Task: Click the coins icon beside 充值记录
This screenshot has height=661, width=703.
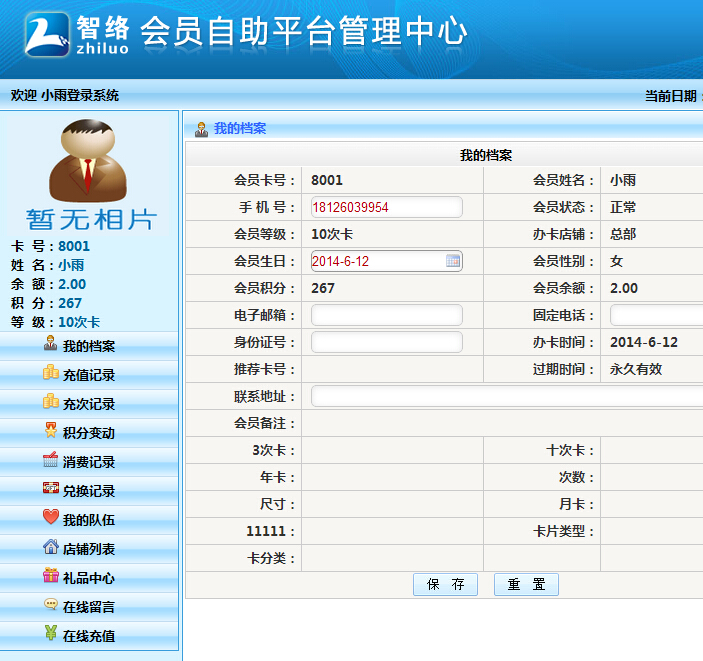Action: (x=51, y=373)
